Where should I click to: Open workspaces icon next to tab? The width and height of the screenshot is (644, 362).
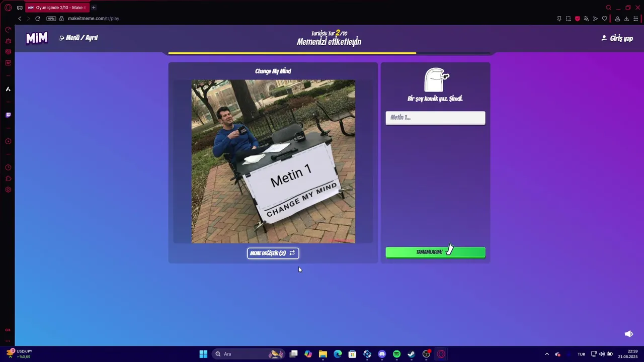[20, 8]
